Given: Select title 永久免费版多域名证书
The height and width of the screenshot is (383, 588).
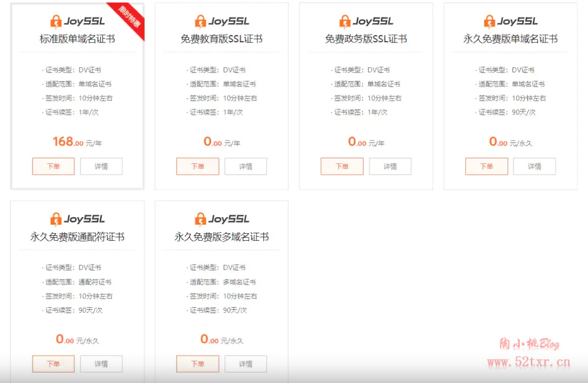Looking at the screenshot, I should [222, 237].
